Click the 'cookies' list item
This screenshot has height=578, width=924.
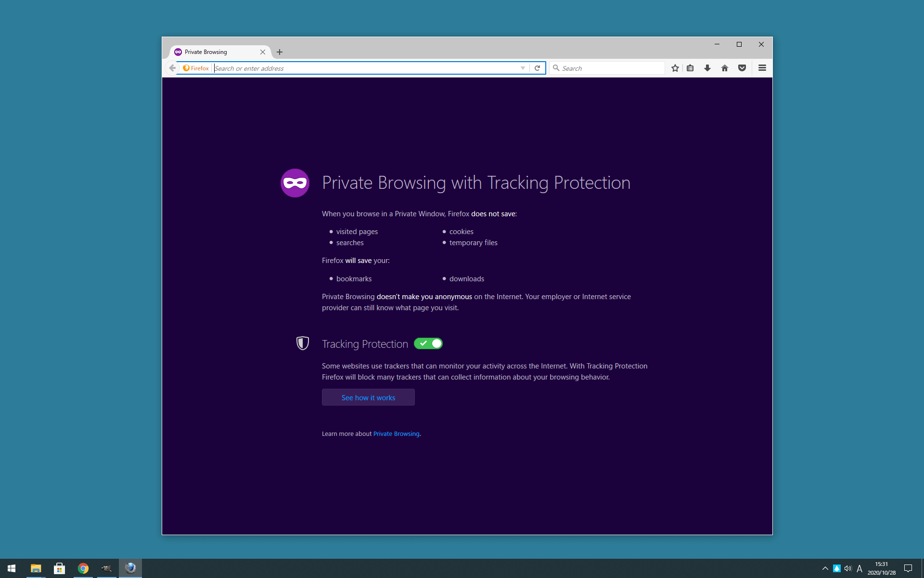462,232
